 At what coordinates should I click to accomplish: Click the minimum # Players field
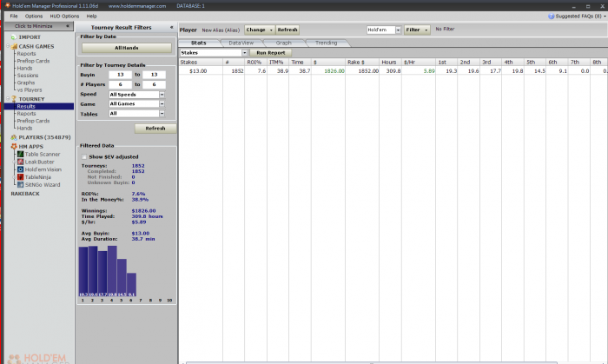(x=120, y=84)
